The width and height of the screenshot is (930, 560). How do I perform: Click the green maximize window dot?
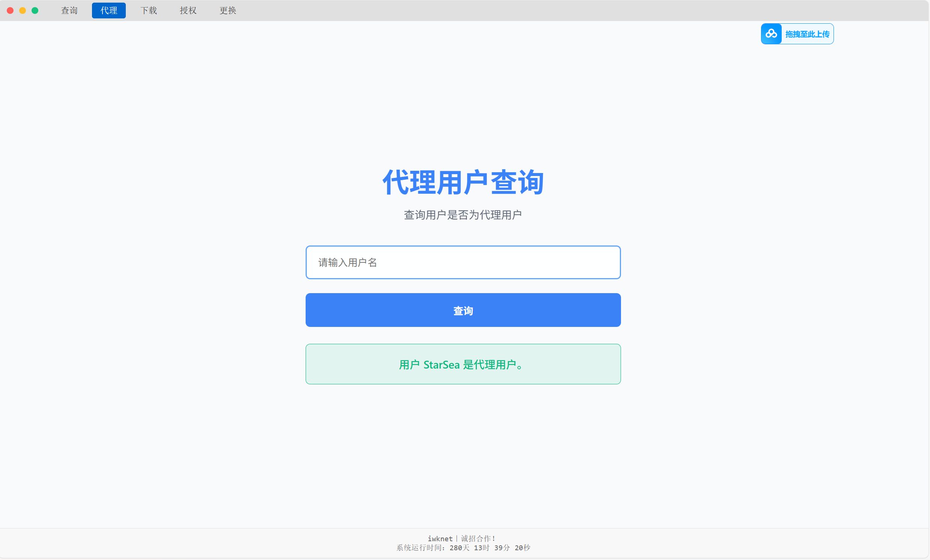click(35, 11)
